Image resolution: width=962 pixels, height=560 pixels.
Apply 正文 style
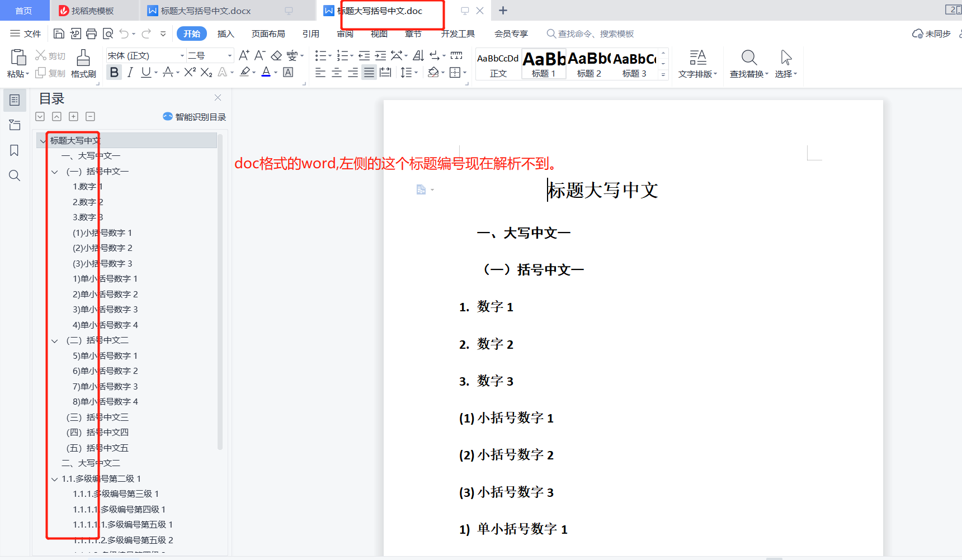[498, 64]
